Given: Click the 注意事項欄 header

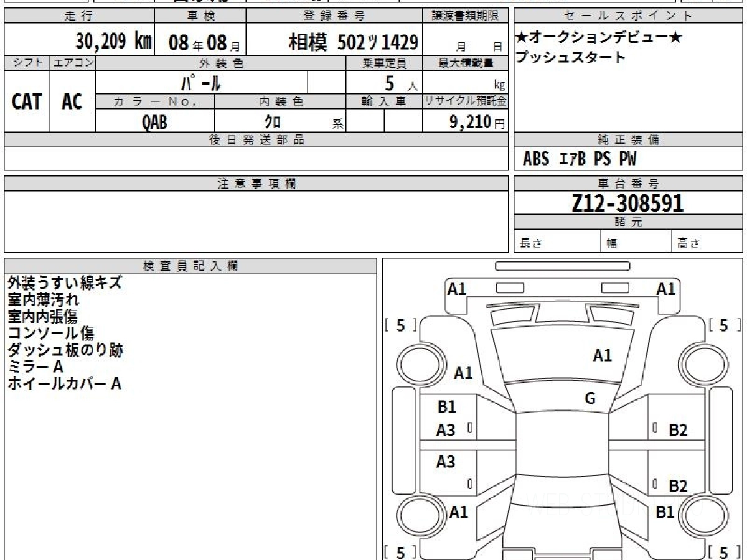Looking at the screenshot, I should point(256,184).
